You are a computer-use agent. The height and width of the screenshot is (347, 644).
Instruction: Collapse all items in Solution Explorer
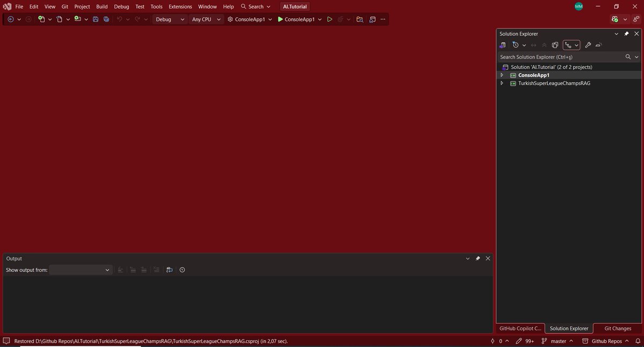[x=544, y=45]
